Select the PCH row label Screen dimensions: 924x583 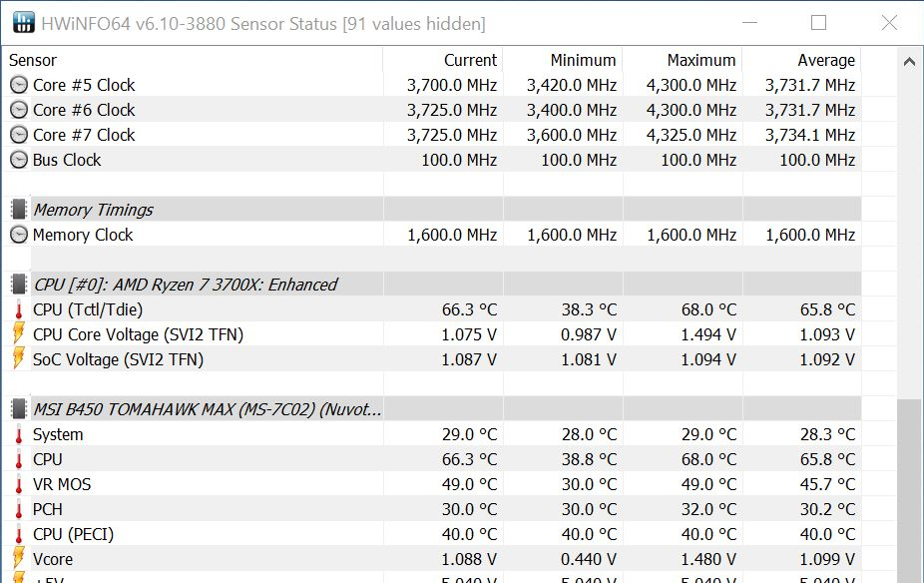tap(47, 509)
